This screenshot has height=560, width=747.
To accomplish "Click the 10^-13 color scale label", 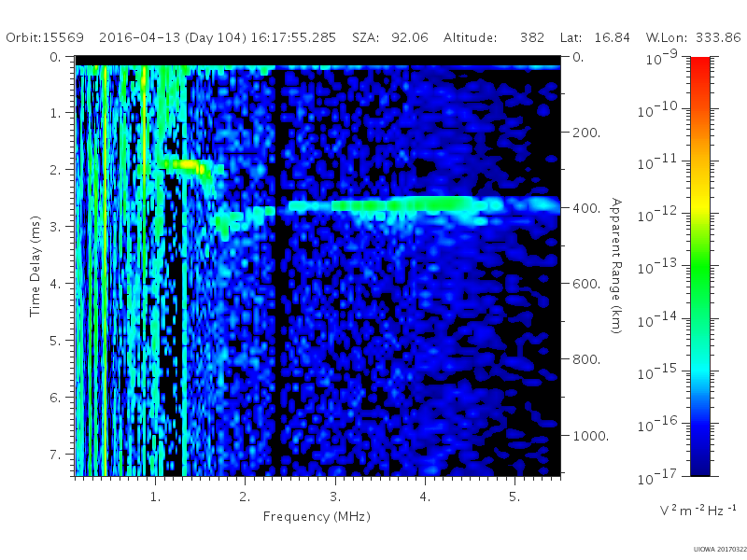I will [657, 267].
